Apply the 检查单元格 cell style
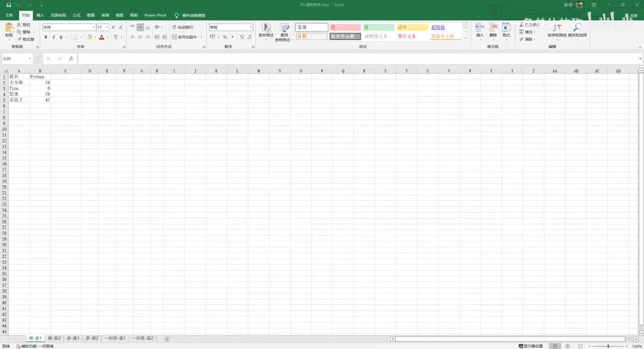 345,36
